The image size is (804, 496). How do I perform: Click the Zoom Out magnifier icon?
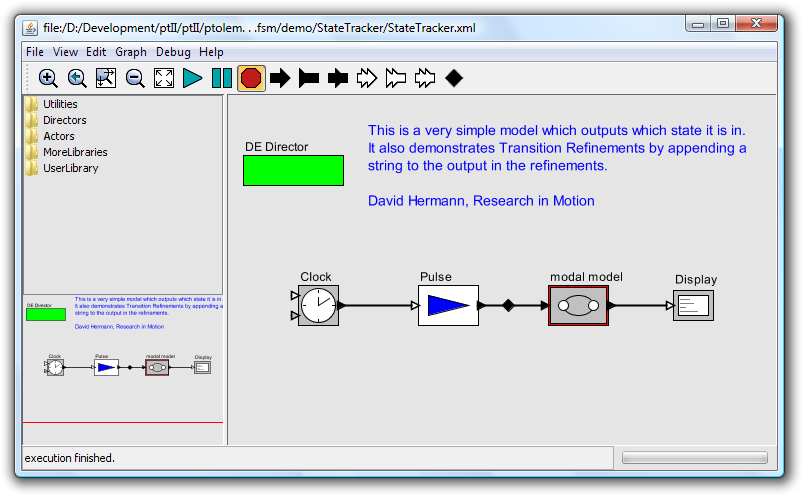pos(135,78)
